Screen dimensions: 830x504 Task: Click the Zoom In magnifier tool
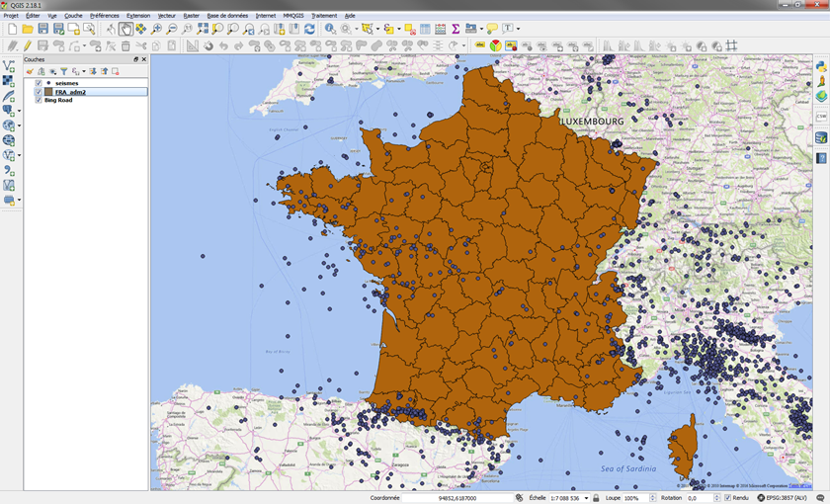tap(156, 30)
